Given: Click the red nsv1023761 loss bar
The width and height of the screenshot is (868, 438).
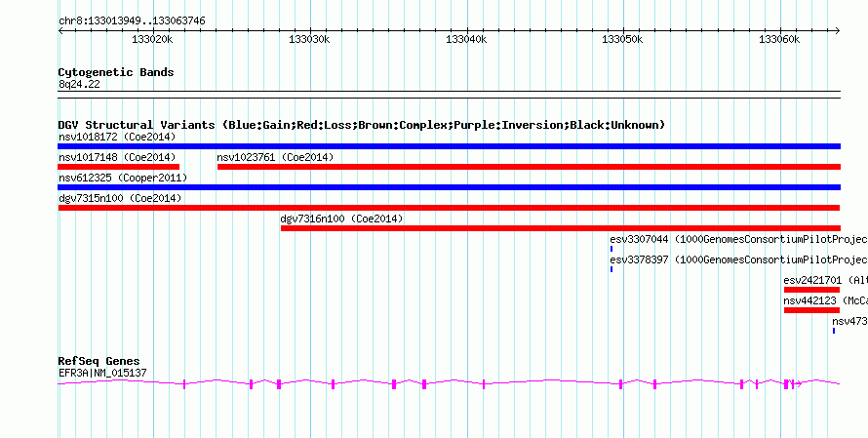Looking at the screenshot, I should (529, 167).
